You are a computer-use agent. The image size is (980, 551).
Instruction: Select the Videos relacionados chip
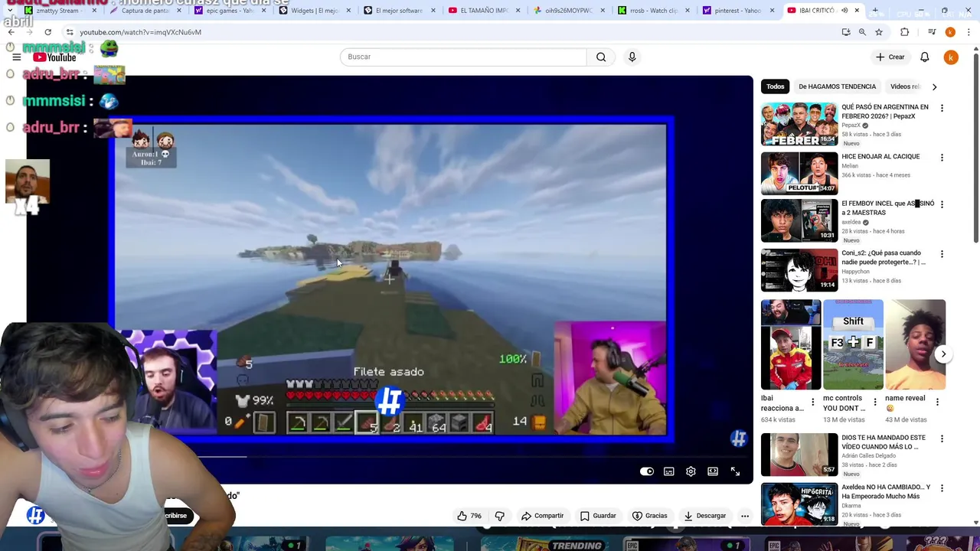pos(905,86)
